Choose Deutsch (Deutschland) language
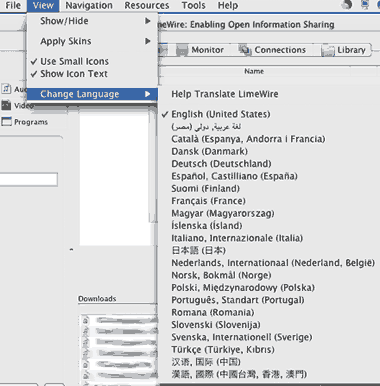This screenshot has height=386, width=380. click(221, 164)
